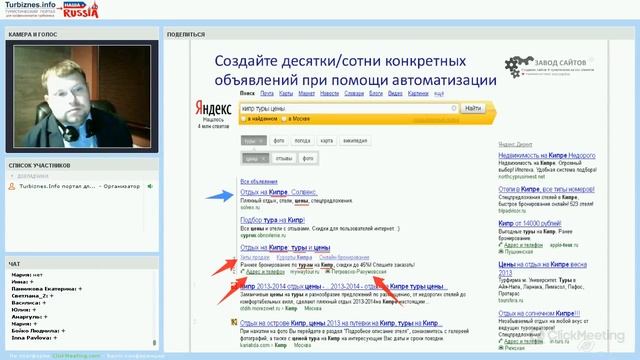640x360 pixels.
Task: Click the Завод сайтов gear logo
Action: [518, 66]
